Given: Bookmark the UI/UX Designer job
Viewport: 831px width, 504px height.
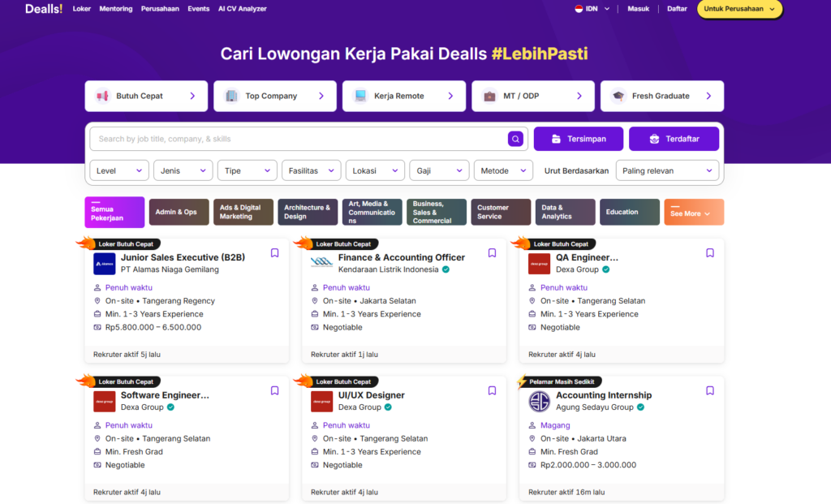Looking at the screenshot, I should click(x=492, y=390).
